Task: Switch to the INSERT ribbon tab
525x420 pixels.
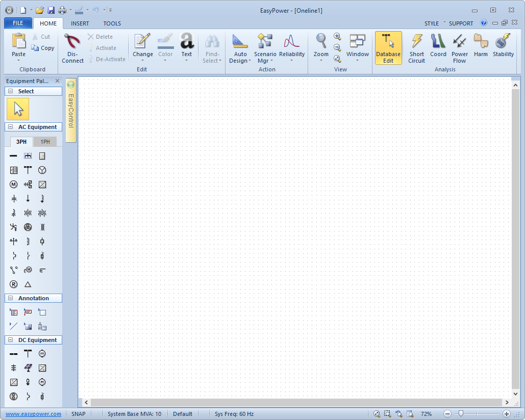Action: (x=80, y=23)
